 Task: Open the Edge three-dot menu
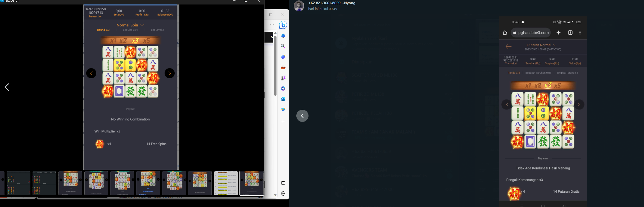click(x=272, y=25)
